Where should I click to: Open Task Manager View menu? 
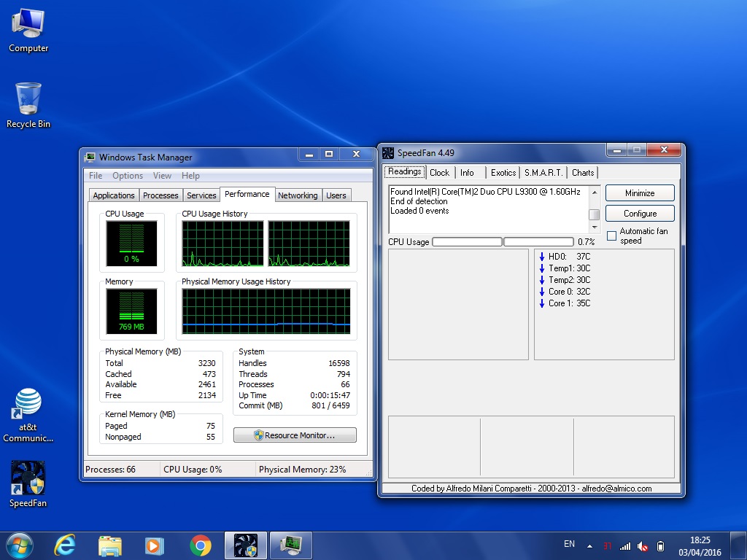tap(162, 176)
